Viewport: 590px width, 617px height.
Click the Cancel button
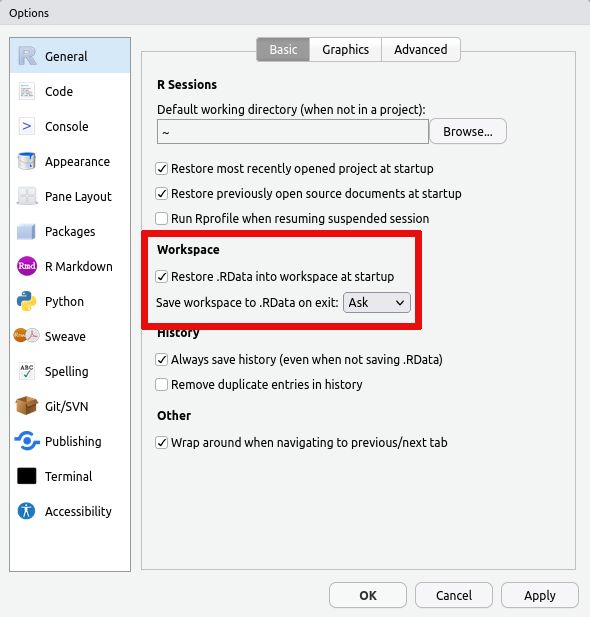(x=453, y=595)
